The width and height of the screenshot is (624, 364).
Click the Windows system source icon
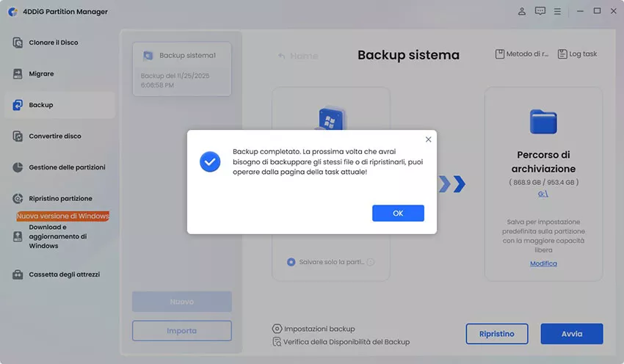331,118
